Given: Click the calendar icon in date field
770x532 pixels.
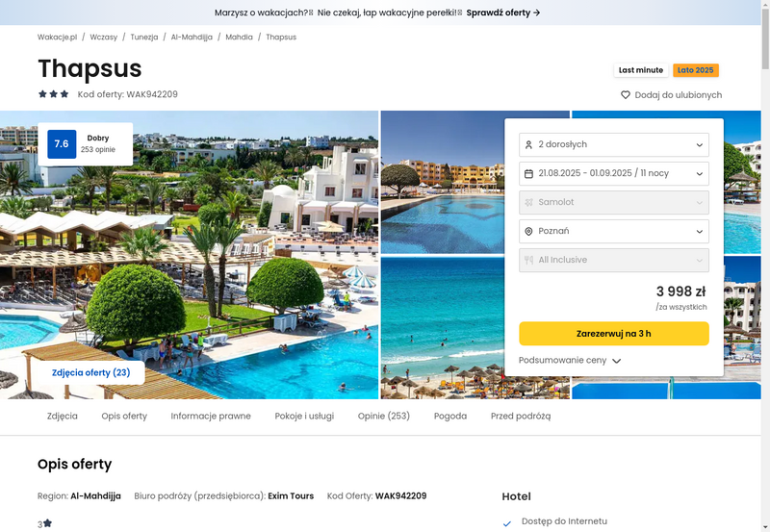Looking at the screenshot, I should coord(528,174).
